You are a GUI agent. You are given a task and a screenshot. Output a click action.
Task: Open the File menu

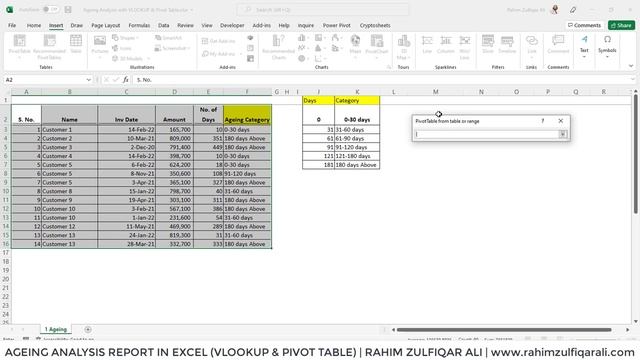12,25
